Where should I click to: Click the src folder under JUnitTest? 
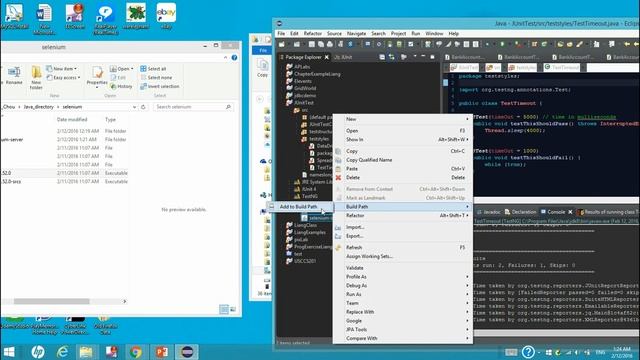pos(301,110)
